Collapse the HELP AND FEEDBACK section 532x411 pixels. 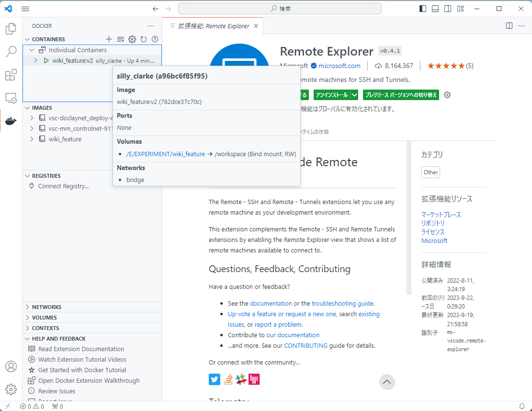(27, 339)
